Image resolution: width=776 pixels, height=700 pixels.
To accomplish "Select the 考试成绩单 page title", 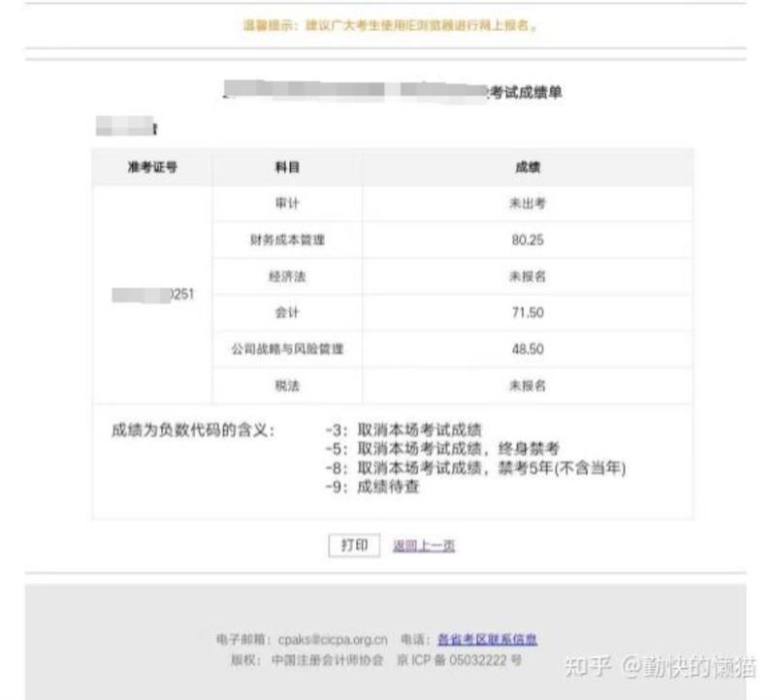I will [527, 92].
